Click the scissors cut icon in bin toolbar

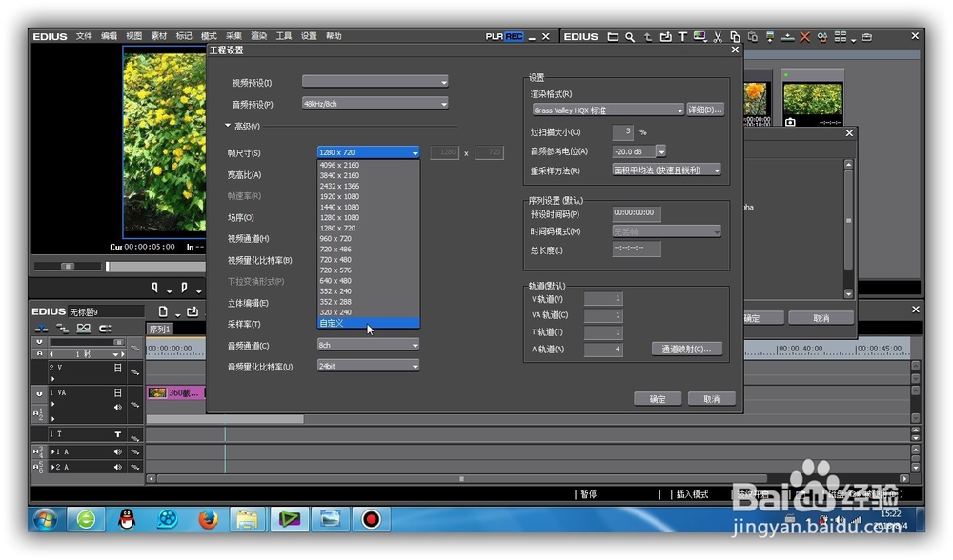pos(718,37)
